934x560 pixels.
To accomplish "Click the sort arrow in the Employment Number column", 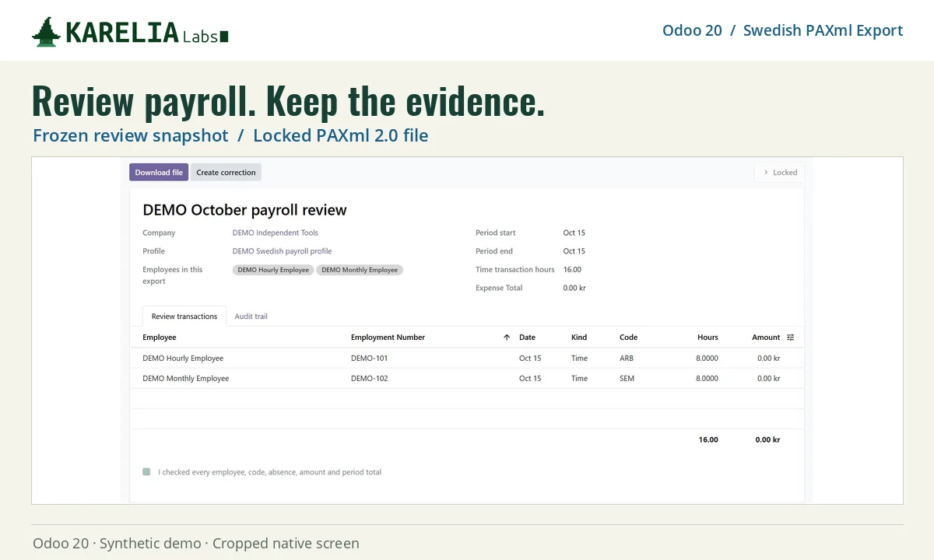I will [x=507, y=338].
